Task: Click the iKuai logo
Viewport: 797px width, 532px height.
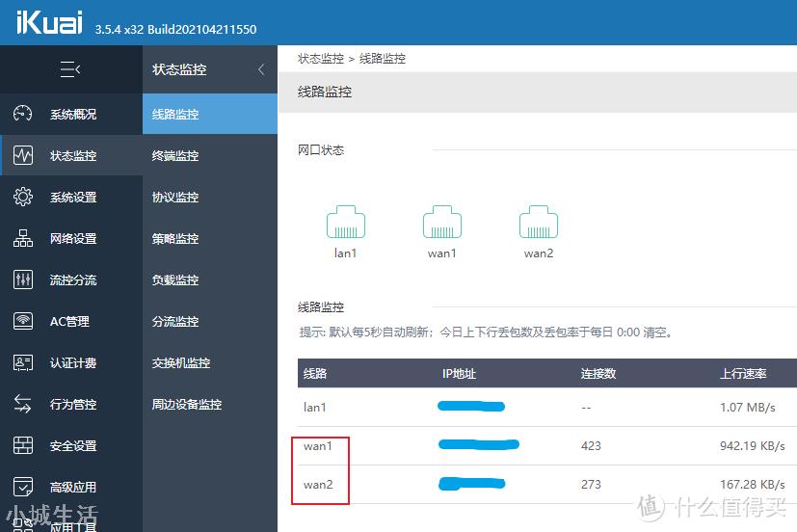Action: 49,22
